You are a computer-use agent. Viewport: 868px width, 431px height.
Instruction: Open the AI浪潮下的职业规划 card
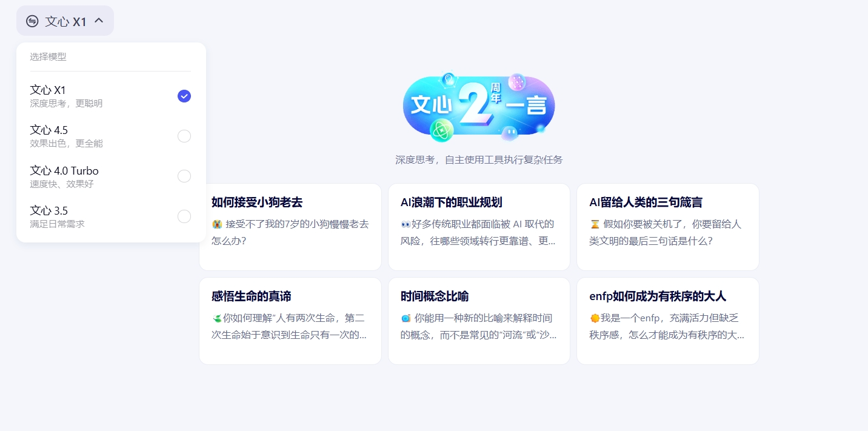click(479, 227)
